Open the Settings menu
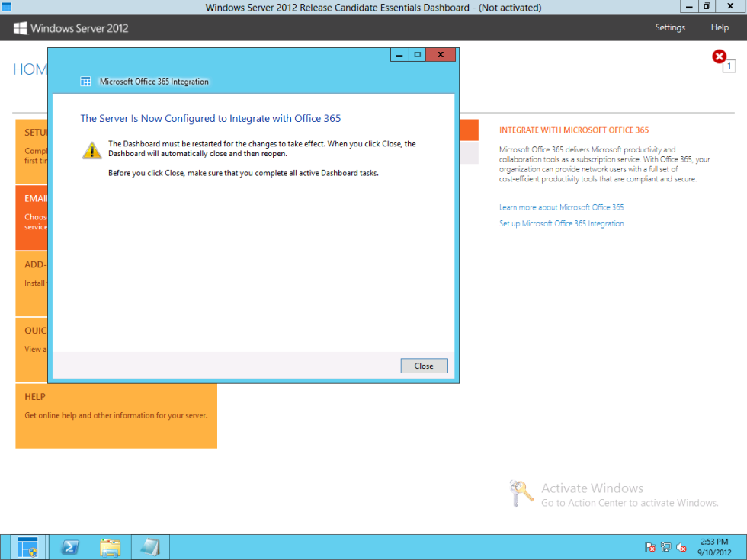This screenshot has width=747, height=560. click(670, 27)
